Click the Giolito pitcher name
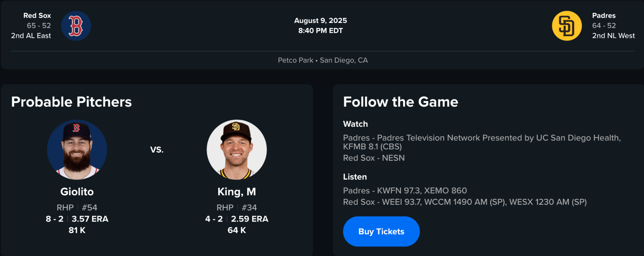 tap(77, 192)
